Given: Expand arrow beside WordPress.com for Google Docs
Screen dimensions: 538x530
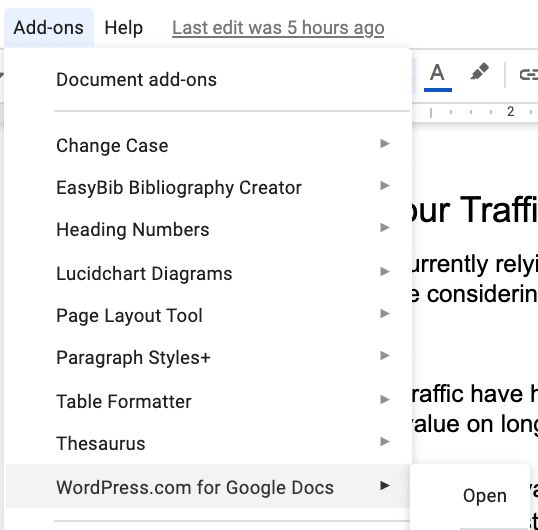Looking at the screenshot, I should pyautogui.click(x=385, y=485).
